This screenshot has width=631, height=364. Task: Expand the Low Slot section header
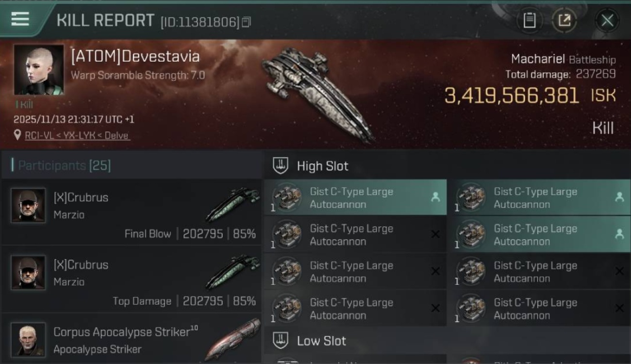point(321,341)
